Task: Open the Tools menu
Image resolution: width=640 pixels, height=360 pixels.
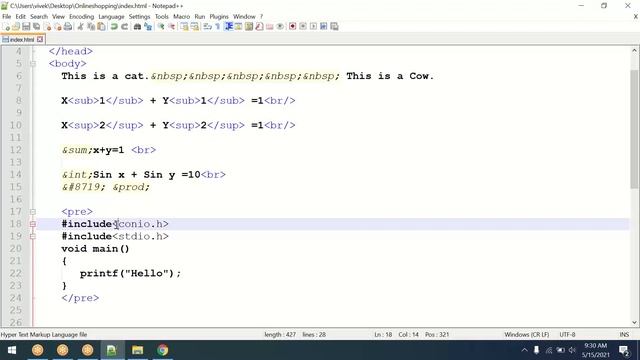Action: pos(162,17)
